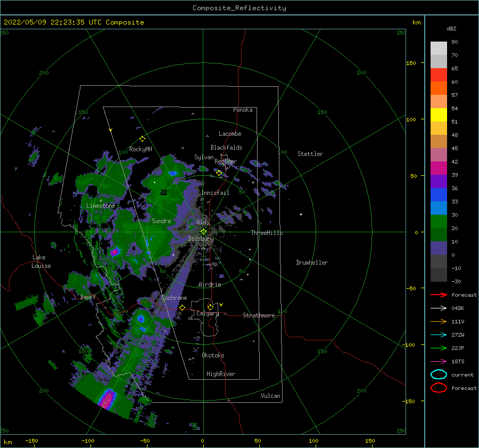Click the Stettler label
This screenshot has width=479, height=448.
[x=310, y=154]
